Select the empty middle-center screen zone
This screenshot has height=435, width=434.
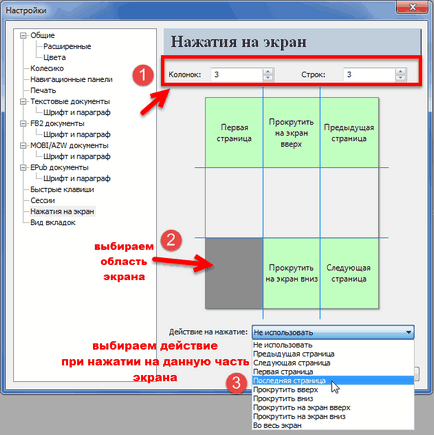click(x=291, y=203)
